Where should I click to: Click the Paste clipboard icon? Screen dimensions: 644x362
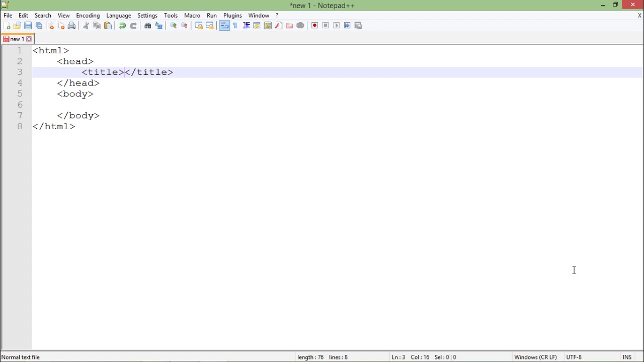tap(108, 26)
